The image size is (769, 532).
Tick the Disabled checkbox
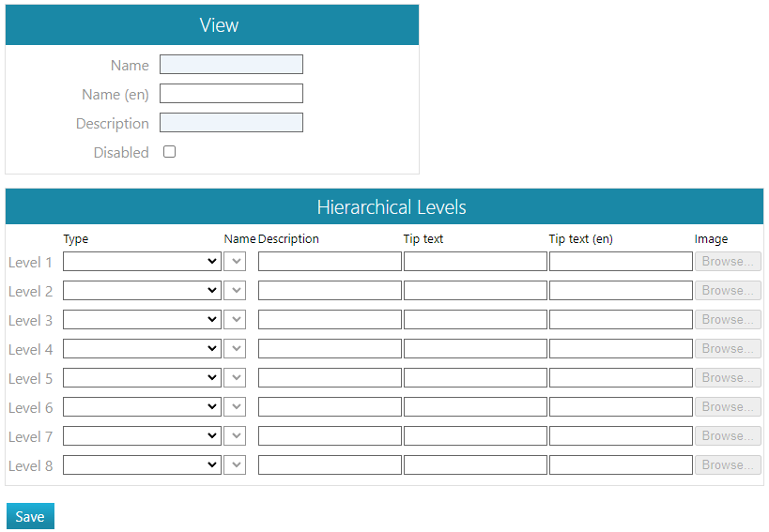coord(170,152)
